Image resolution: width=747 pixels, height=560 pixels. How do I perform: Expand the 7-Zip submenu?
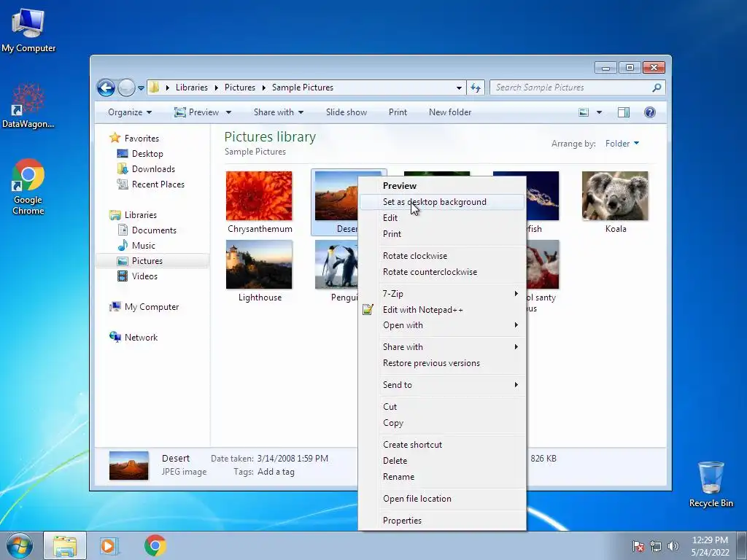pos(442,294)
